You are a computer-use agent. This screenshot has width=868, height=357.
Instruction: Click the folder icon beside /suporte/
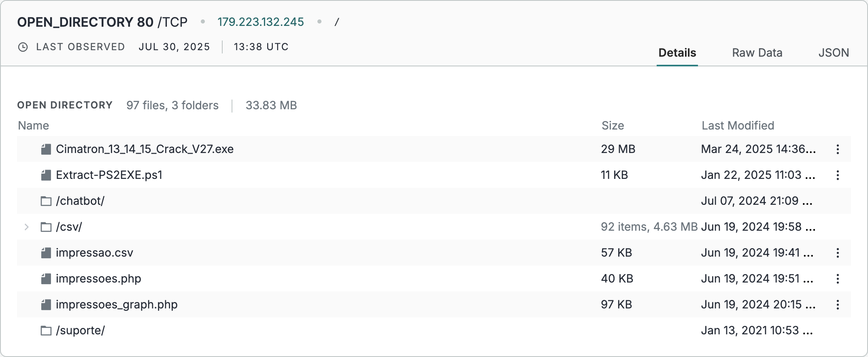tap(46, 330)
